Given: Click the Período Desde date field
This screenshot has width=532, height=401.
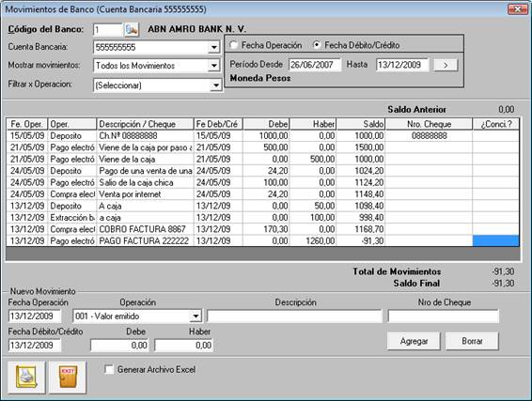Looking at the screenshot, I should point(315,65).
